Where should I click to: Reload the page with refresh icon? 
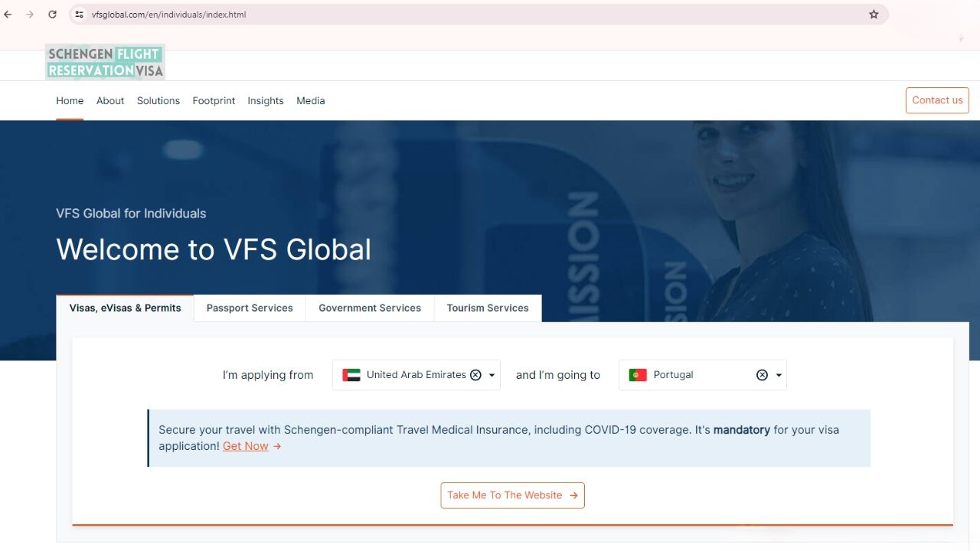tap(52, 15)
